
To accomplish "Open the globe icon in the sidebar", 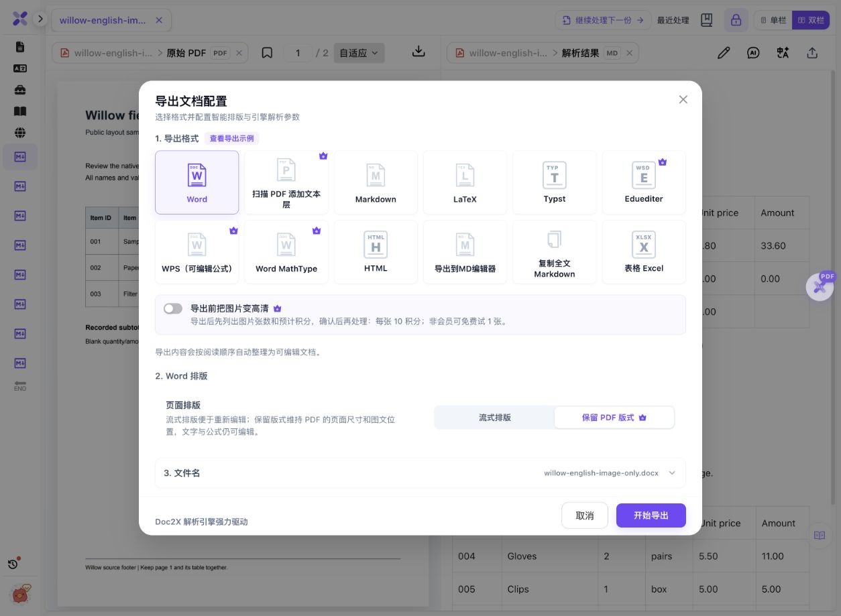I will [x=20, y=133].
